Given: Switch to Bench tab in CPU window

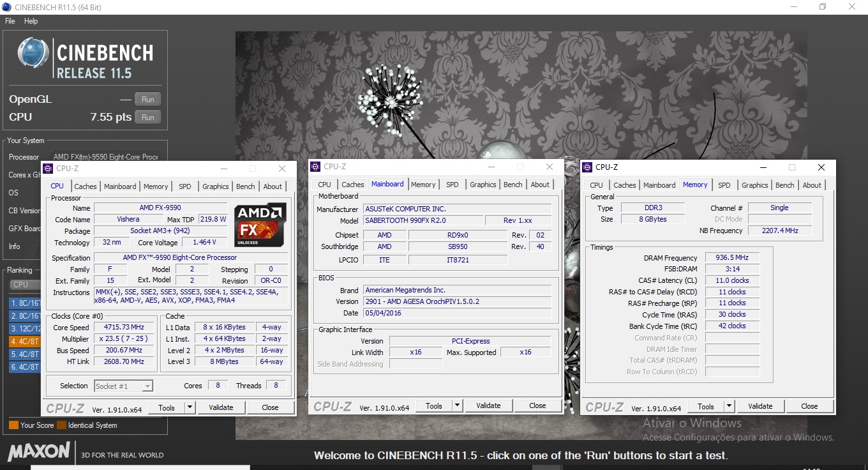Looking at the screenshot, I should click(x=246, y=186).
